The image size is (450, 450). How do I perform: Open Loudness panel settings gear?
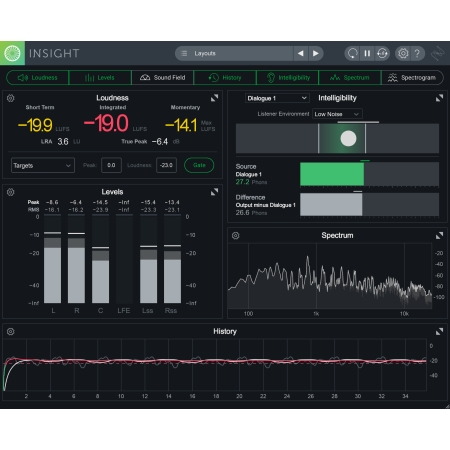pos(11,98)
